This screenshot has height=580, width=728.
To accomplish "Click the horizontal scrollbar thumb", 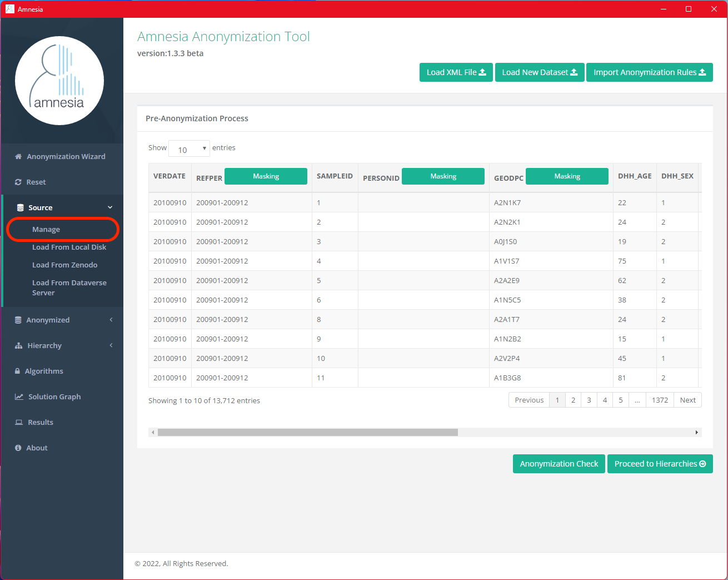I will [x=308, y=432].
